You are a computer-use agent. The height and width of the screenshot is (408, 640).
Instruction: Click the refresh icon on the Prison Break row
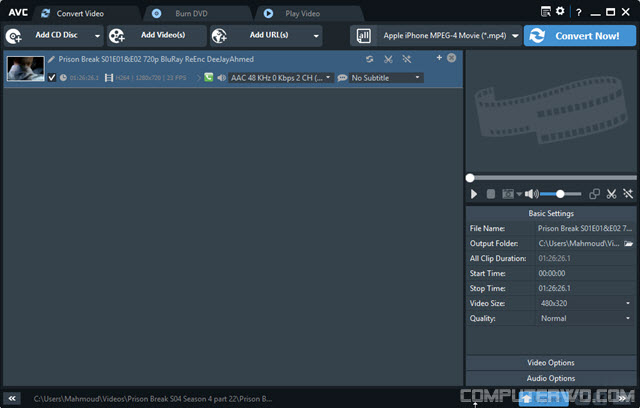(x=369, y=59)
